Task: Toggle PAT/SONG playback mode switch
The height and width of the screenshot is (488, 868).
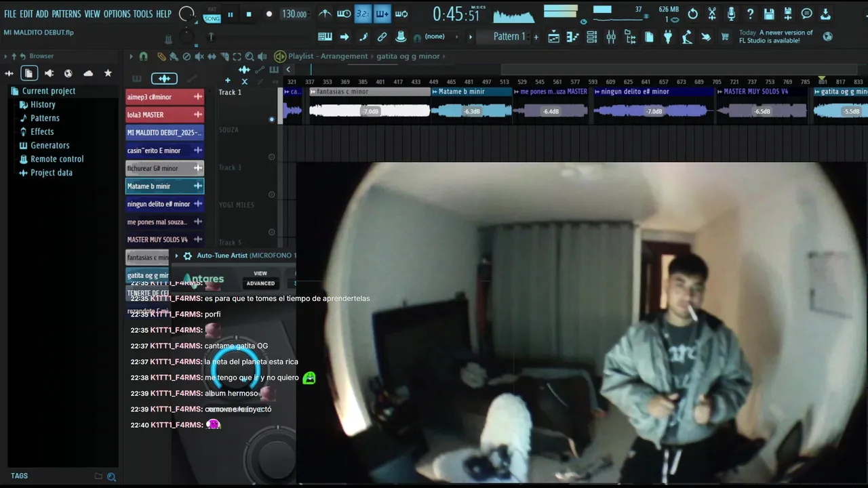Action: (x=212, y=14)
